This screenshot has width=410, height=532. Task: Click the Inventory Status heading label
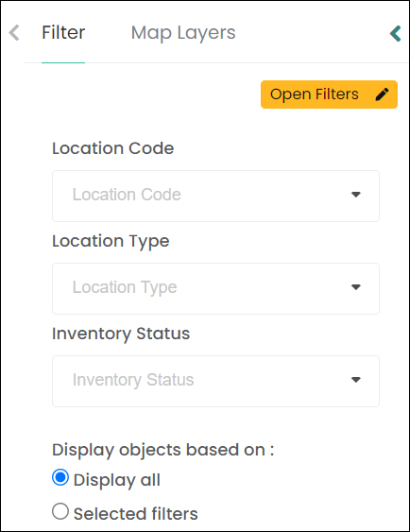[x=121, y=334]
